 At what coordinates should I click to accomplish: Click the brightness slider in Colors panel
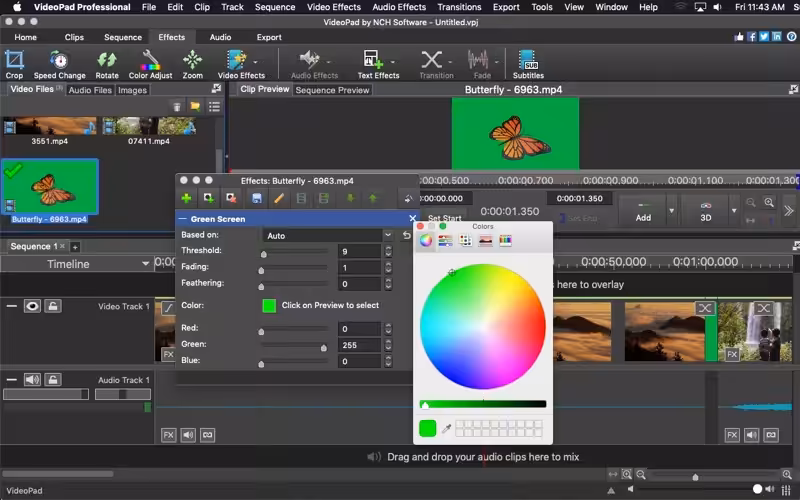(x=483, y=404)
